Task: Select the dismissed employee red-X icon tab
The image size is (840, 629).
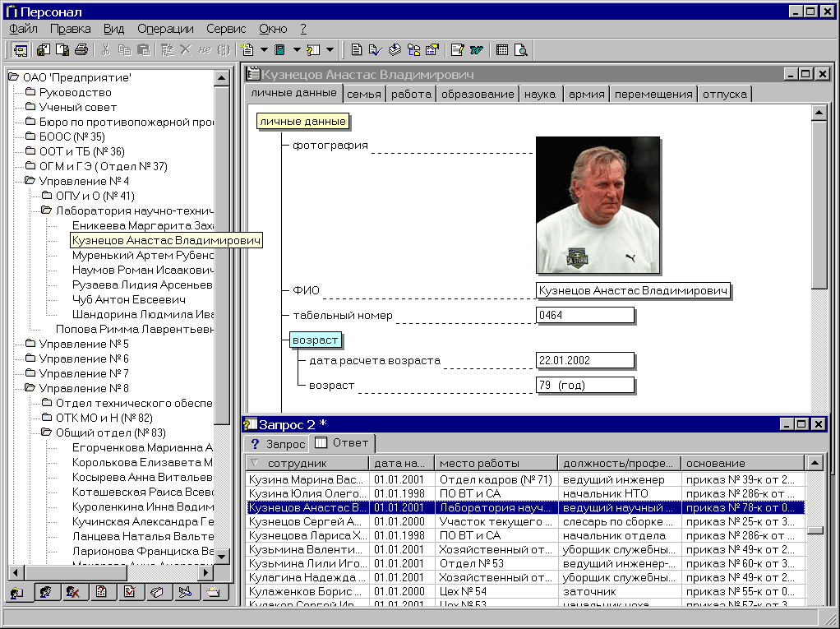Action: pos(72,592)
